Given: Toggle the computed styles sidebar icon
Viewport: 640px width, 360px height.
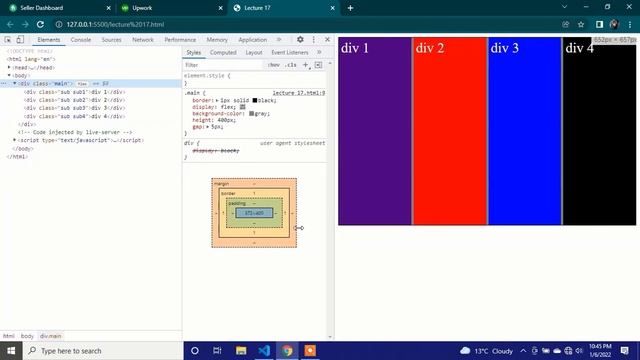Looking at the screenshot, I should 318,65.
